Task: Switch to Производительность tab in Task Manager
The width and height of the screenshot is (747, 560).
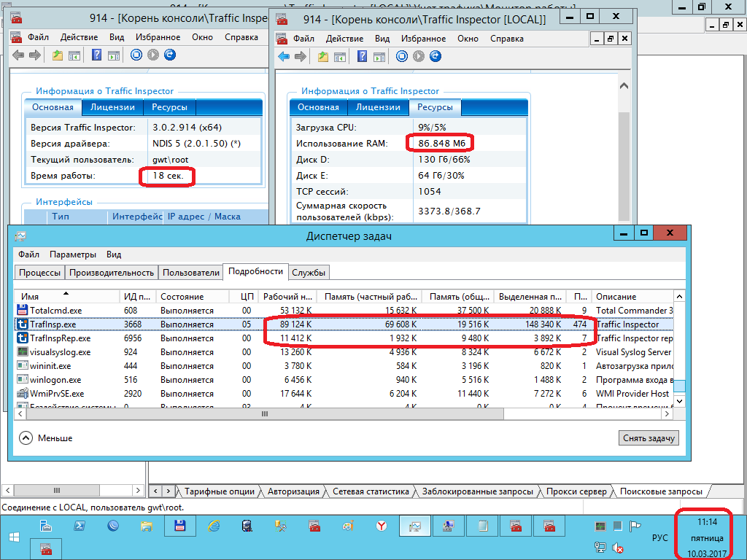Action: (x=112, y=273)
